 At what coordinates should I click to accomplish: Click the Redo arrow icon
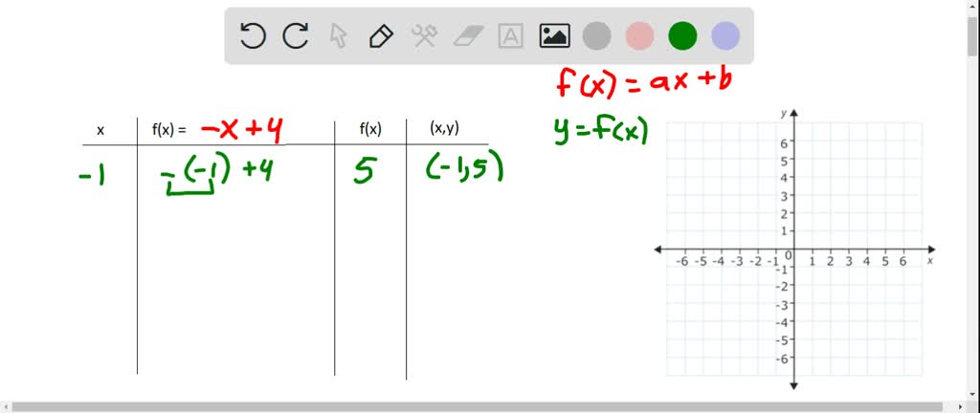point(296,36)
